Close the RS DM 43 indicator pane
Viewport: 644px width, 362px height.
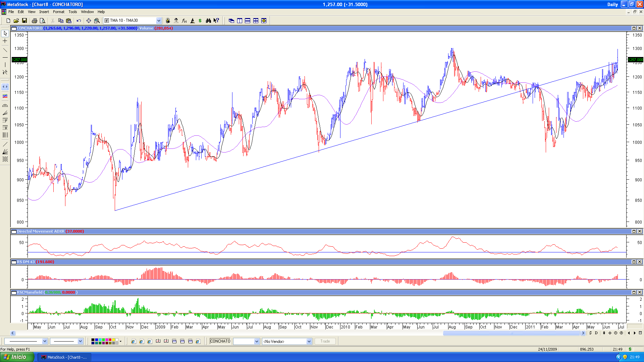[x=640, y=262]
